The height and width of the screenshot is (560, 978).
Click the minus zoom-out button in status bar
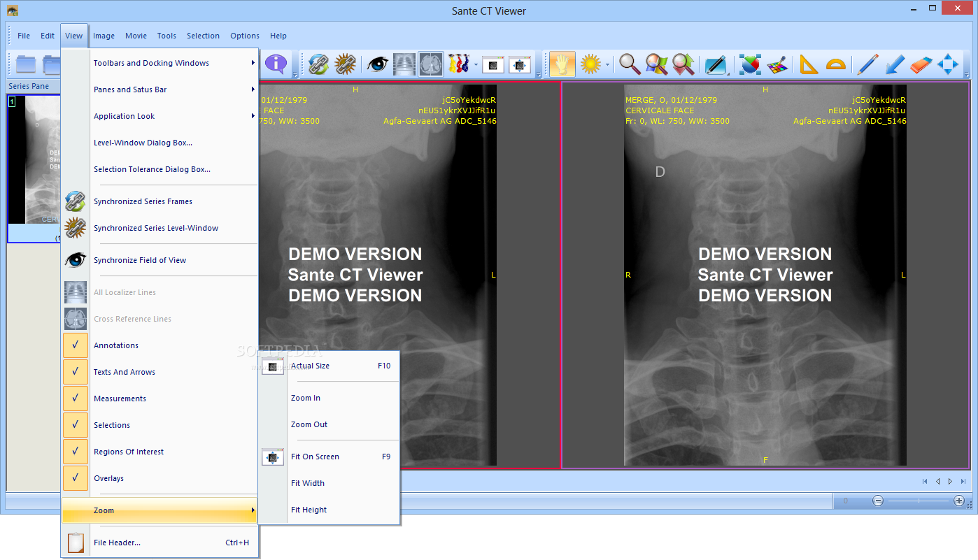(x=878, y=501)
